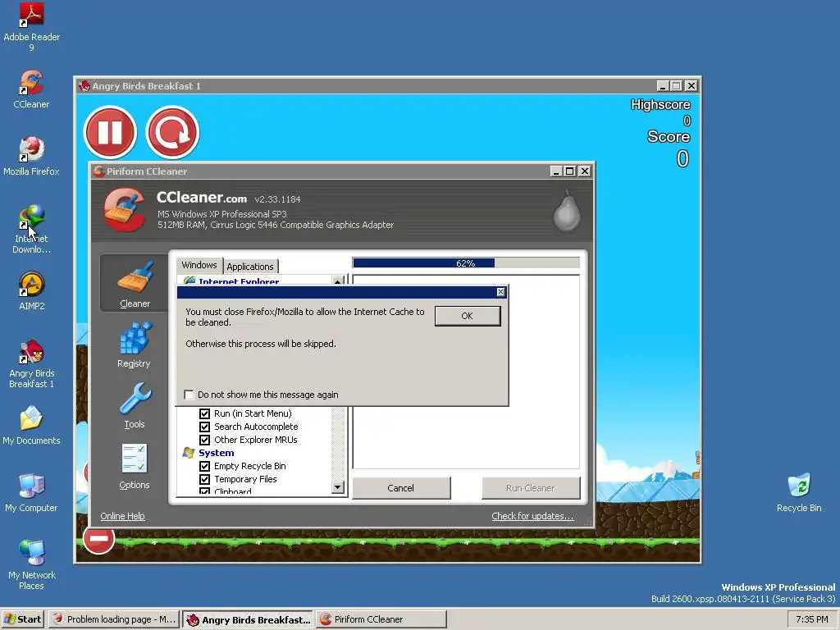Click OK in the Firefox warning dialog
The height and width of the screenshot is (630, 840).
click(x=467, y=316)
